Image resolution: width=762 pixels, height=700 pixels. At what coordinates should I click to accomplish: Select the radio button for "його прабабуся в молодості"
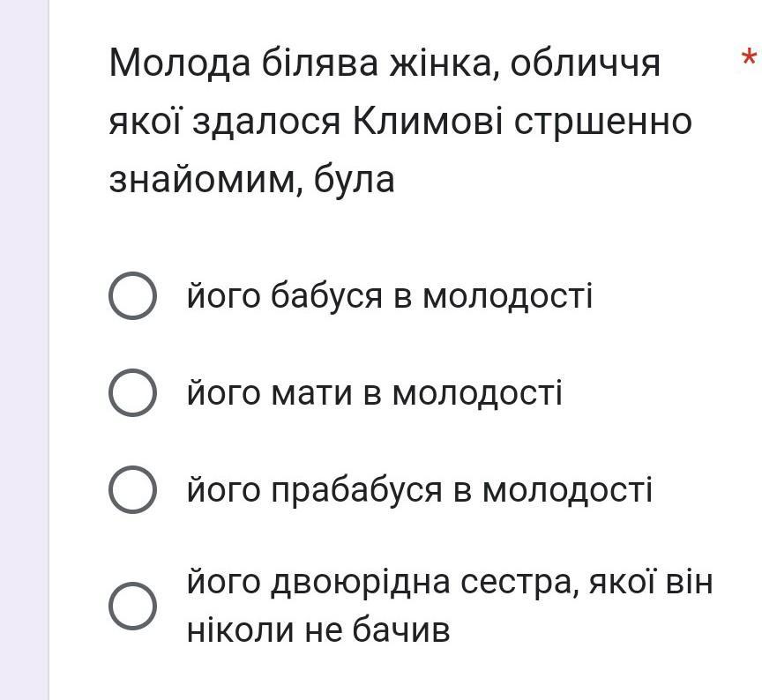pos(132,489)
